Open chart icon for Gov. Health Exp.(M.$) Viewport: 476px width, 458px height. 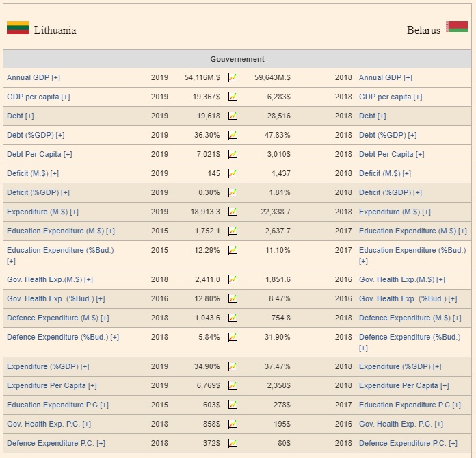(x=233, y=279)
